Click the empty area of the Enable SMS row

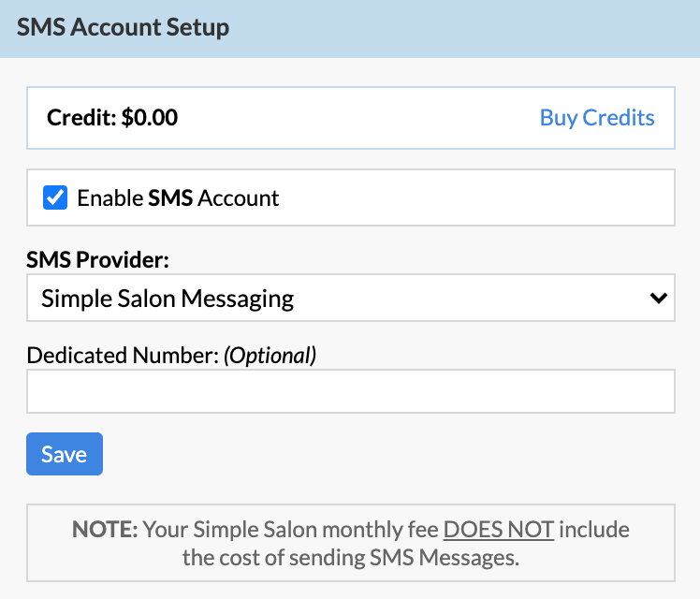pos(474,197)
